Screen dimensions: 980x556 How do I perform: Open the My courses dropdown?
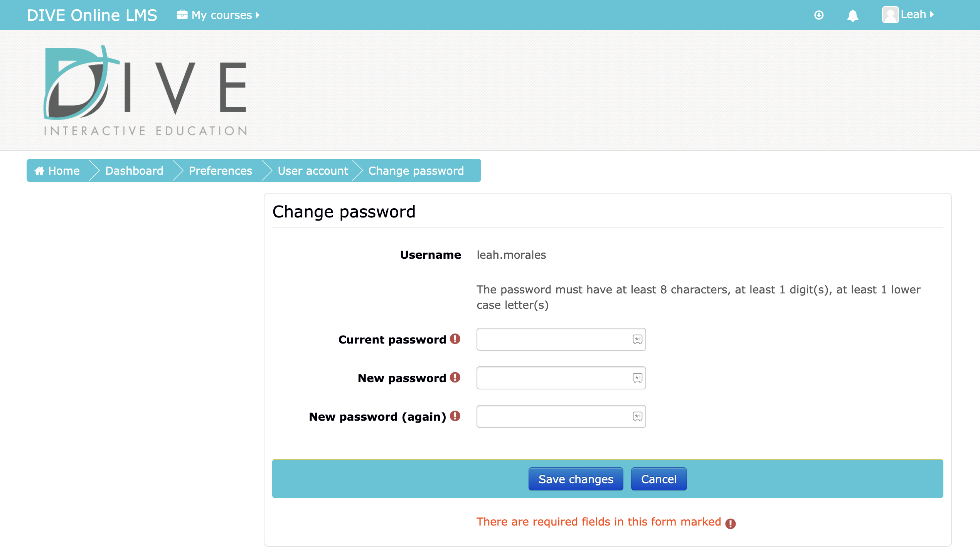[219, 15]
